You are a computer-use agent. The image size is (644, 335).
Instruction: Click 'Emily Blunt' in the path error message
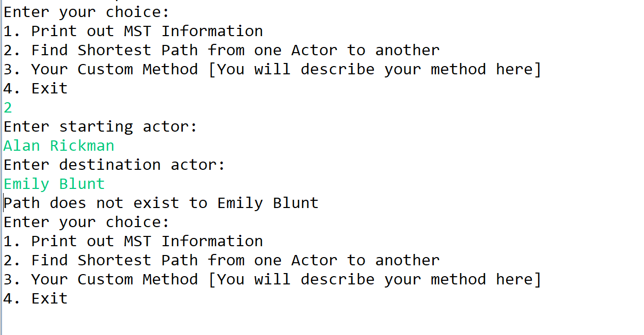tap(268, 203)
